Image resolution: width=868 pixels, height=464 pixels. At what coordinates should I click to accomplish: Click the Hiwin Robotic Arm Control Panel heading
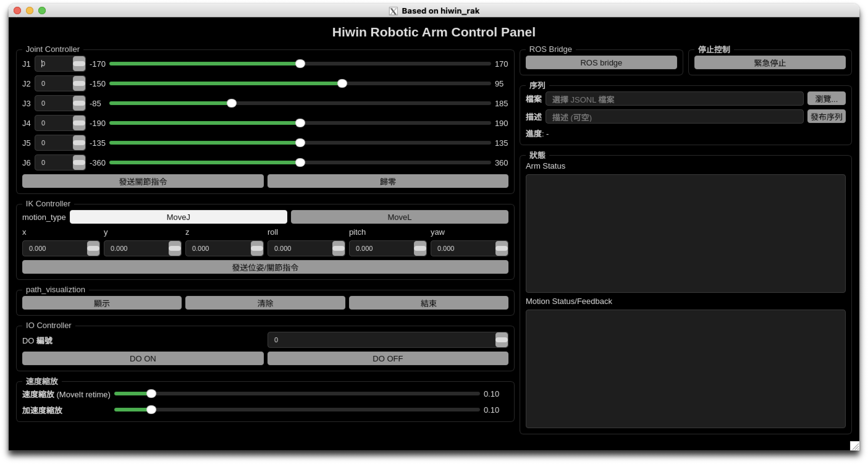point(434,32)
